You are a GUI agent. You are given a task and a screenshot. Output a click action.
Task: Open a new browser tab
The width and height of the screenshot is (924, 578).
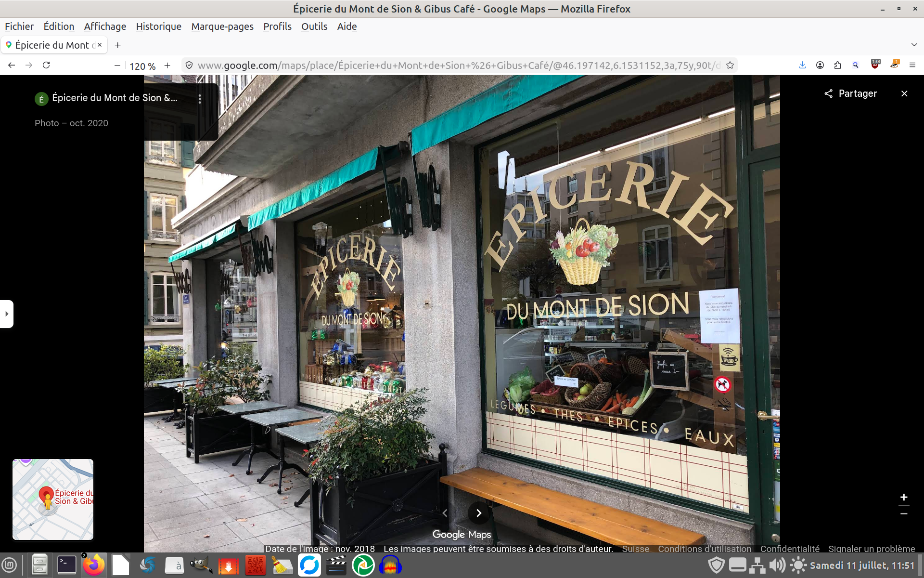117,45
